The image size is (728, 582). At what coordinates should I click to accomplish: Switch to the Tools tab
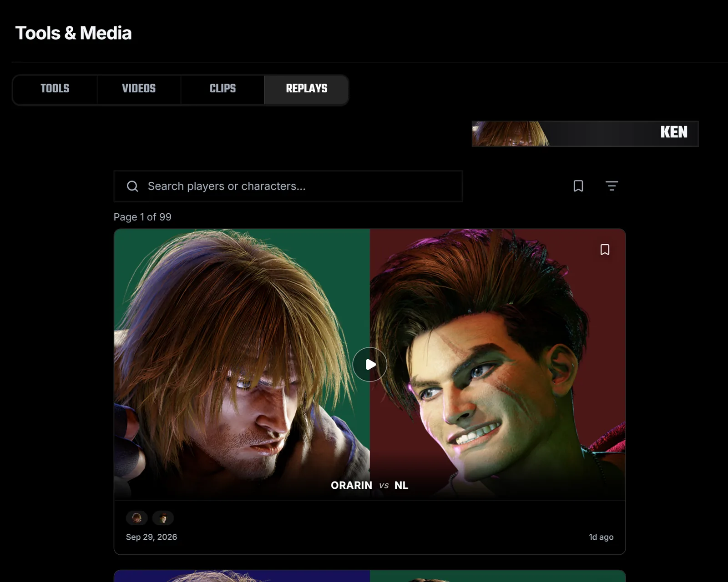[55, 89]
